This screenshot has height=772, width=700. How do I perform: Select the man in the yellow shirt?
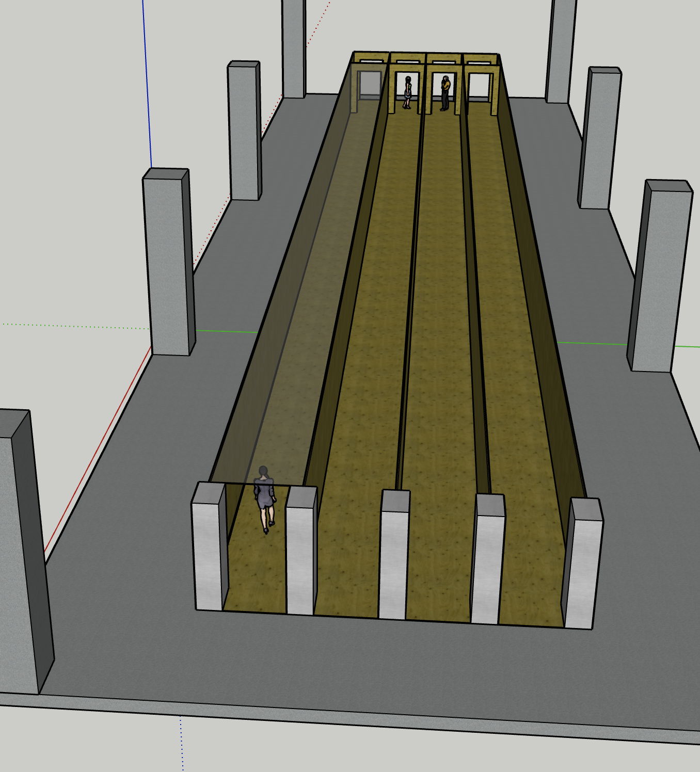[445, 93]
